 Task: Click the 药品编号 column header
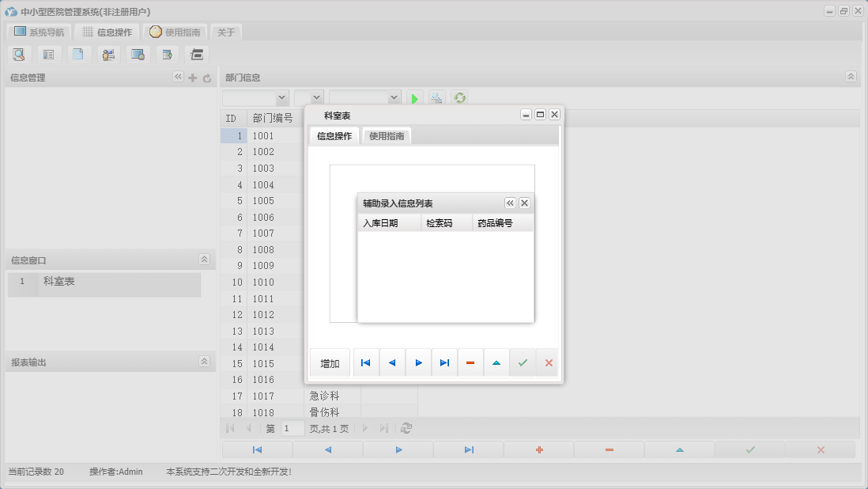point(495,223)
